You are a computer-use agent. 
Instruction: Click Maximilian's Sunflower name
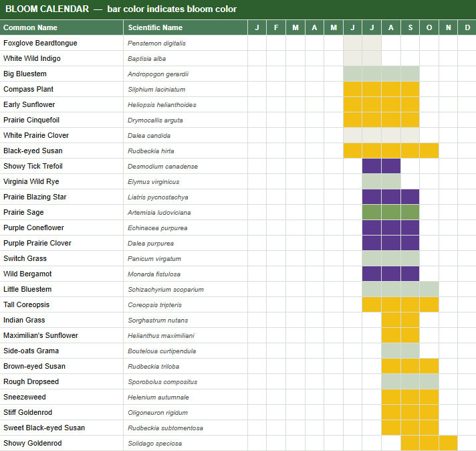pos(62,335)
